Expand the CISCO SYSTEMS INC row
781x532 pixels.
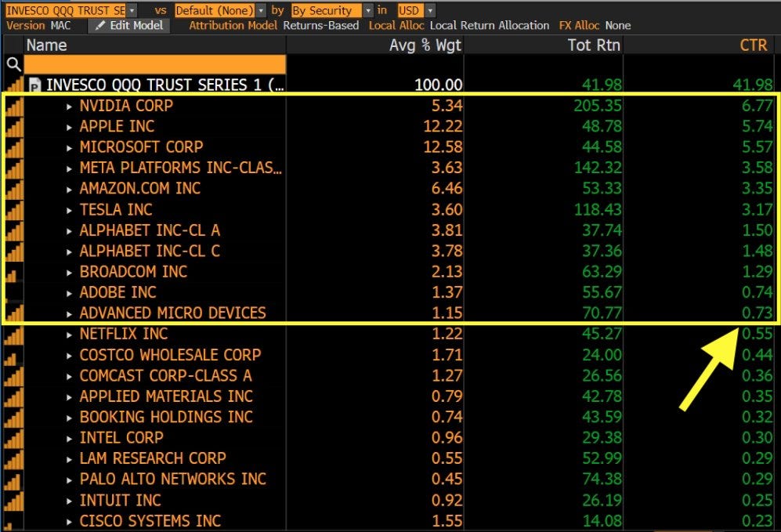point(69,522)
